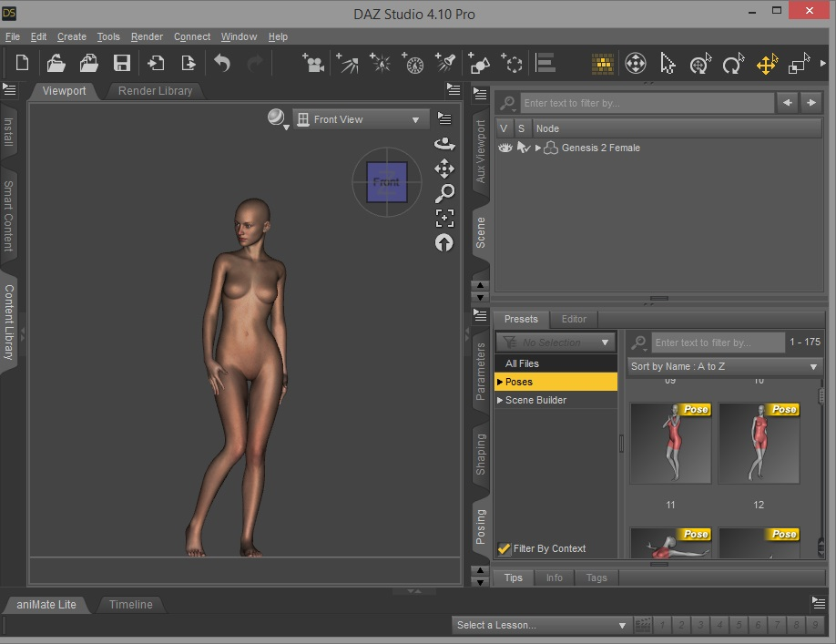This screenshot has height=644, width=836.
Task: Open the Render menu
Action: (147, 36)
